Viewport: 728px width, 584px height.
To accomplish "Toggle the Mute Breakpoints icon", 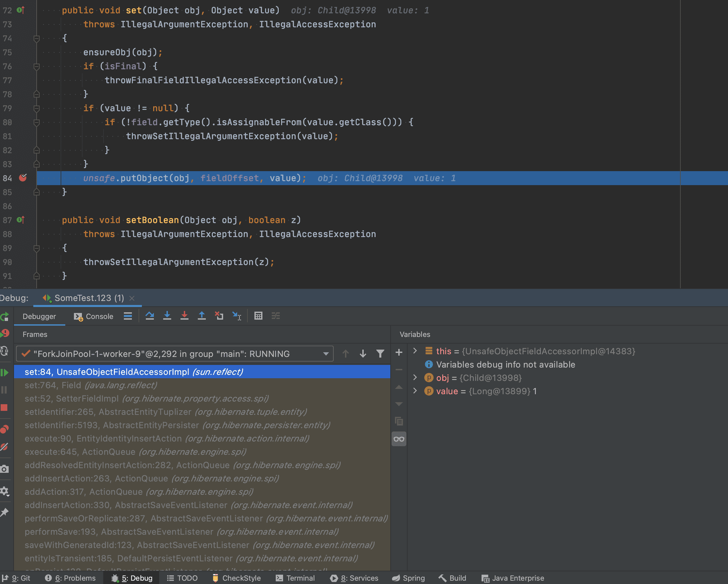I will pyautogui.click(x=4, y=447).
